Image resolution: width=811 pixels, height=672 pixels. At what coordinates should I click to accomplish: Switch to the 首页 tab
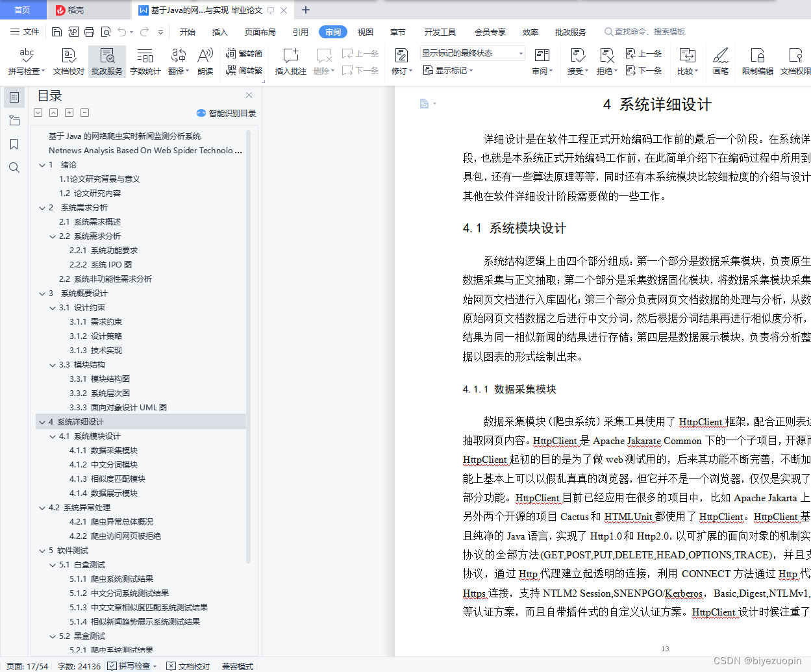23,10
